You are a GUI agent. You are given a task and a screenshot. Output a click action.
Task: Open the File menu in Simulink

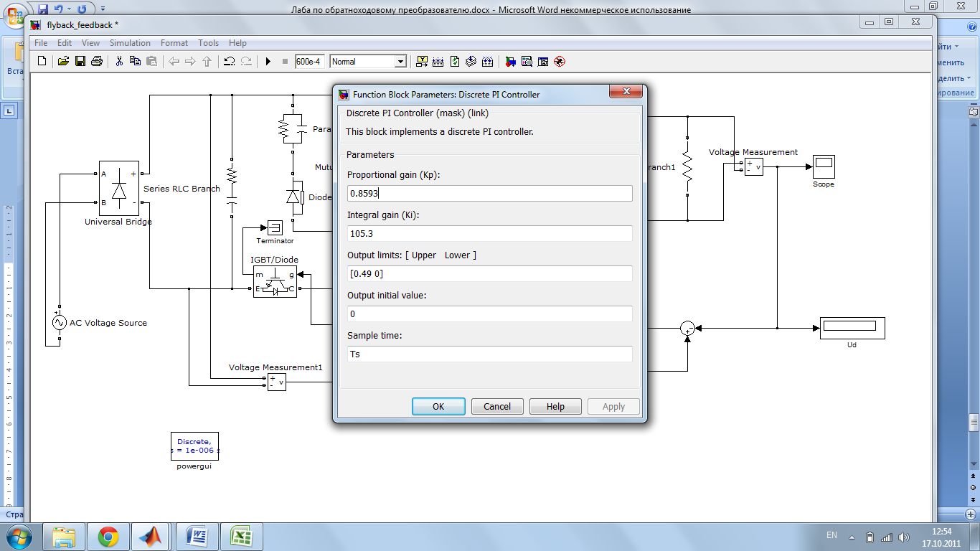click(41, 43)
